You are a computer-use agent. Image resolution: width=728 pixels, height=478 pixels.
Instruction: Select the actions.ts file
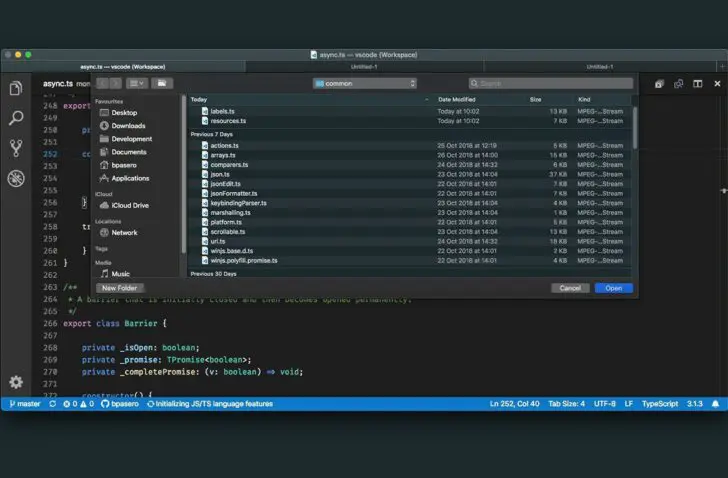coord(410,146)
